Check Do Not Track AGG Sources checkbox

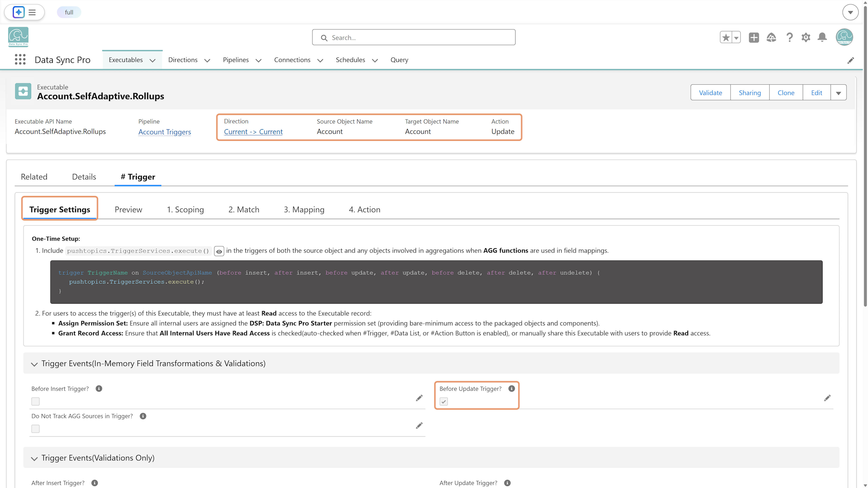click(x=35, y=428)
